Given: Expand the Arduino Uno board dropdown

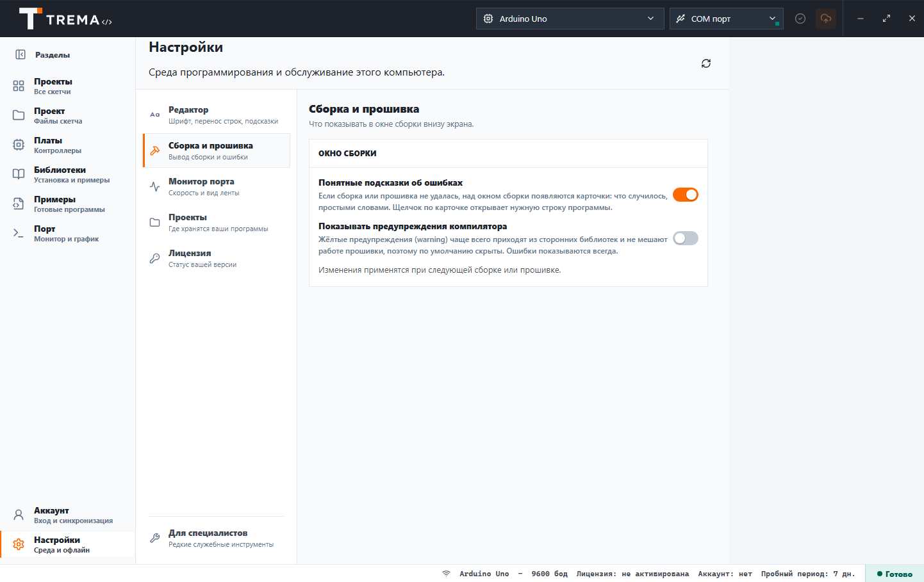Looking at the screenshot, I should coord(570,19).
